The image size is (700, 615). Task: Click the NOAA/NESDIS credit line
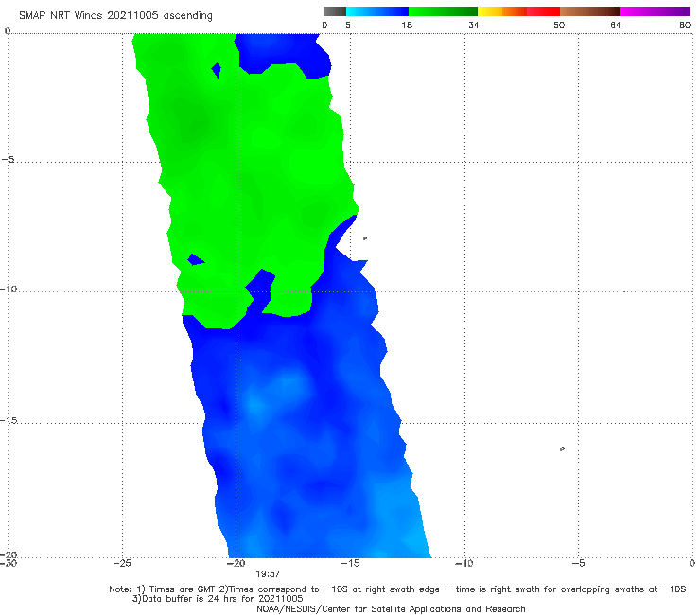(x=391, y=609)
